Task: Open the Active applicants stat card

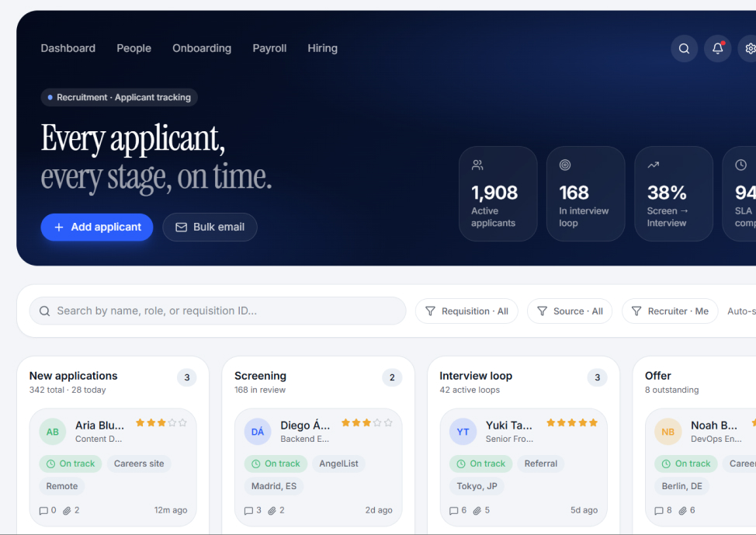Action: tap(498, 194)
